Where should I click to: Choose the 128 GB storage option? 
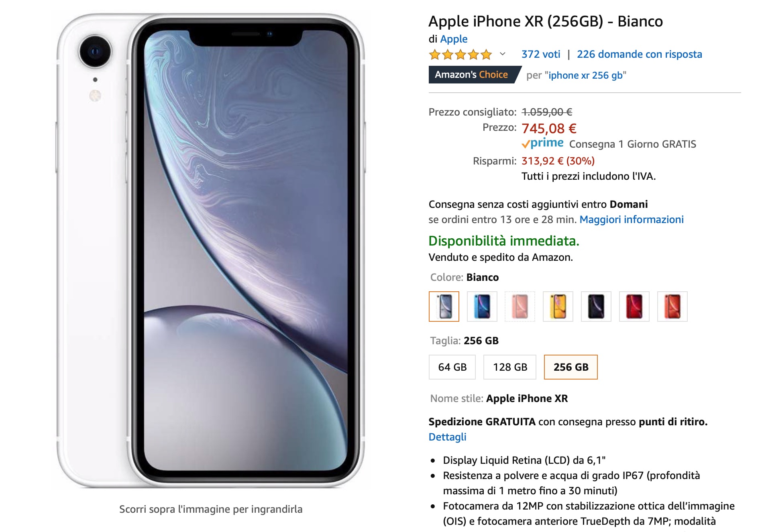[510, 367]
